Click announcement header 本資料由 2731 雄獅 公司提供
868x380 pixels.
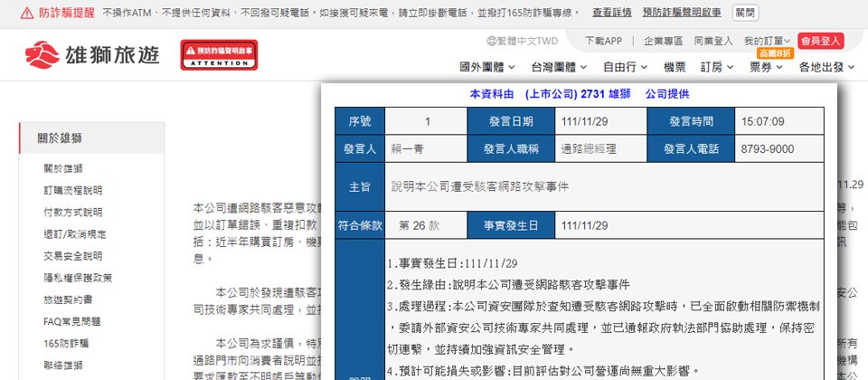coord(579,94)
